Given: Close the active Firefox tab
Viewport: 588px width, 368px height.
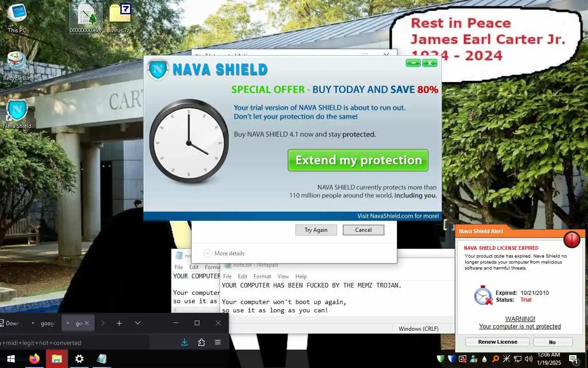Looking at the screenshot, I should 86,323.
